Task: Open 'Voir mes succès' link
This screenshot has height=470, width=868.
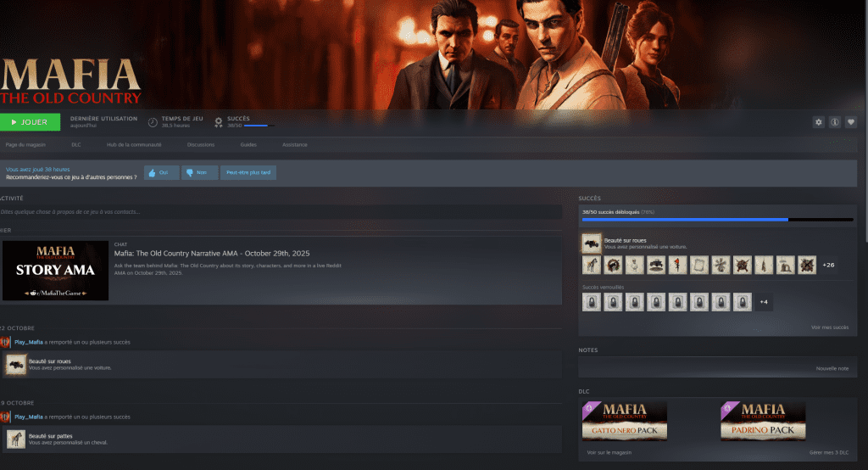Action: 831,327
